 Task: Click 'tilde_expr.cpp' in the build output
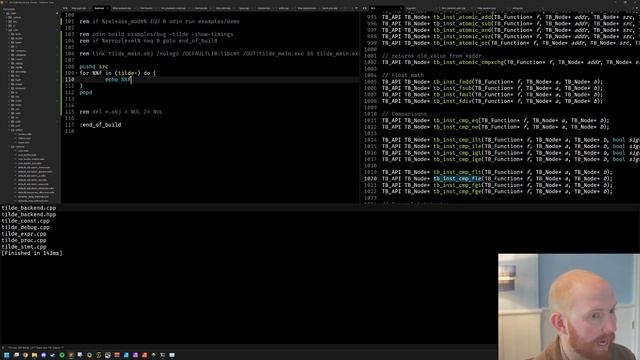pos(24,234)
